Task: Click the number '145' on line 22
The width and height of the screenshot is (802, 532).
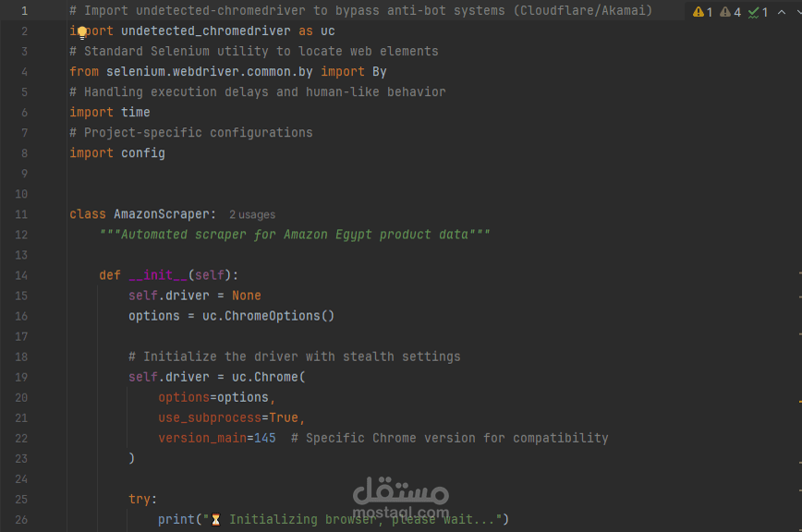Action: tap(265, 438)
